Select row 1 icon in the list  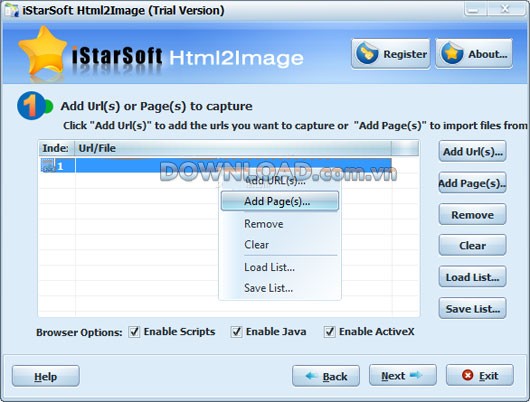48,166
